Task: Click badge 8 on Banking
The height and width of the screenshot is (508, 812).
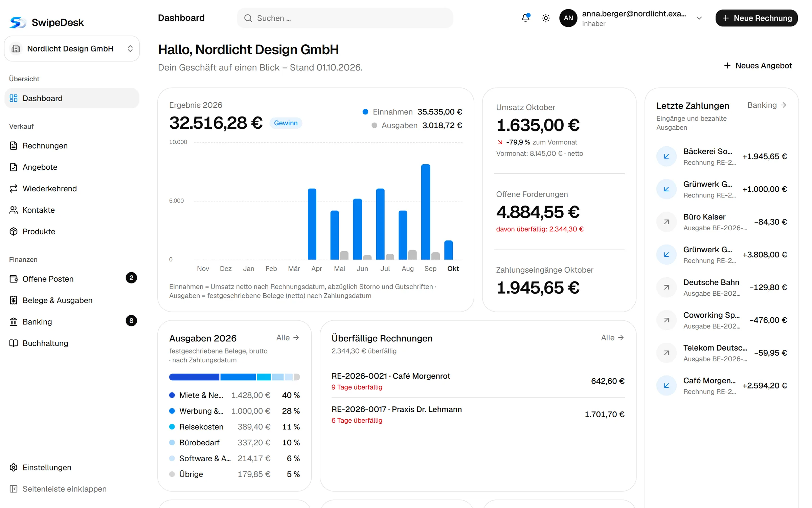Action: 131,321
